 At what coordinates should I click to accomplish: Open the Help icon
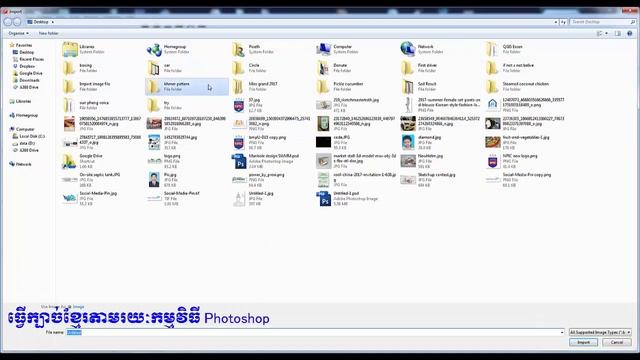[x=630, y=33]
